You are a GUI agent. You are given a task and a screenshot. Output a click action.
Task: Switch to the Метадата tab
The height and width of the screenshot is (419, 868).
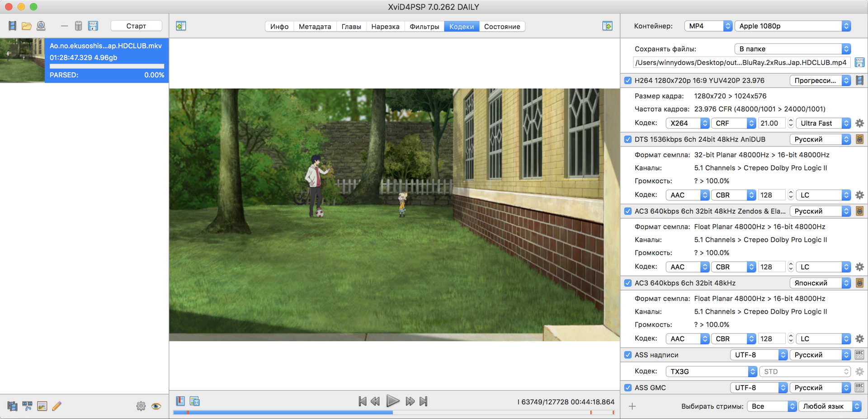click(x=315, y=26)
